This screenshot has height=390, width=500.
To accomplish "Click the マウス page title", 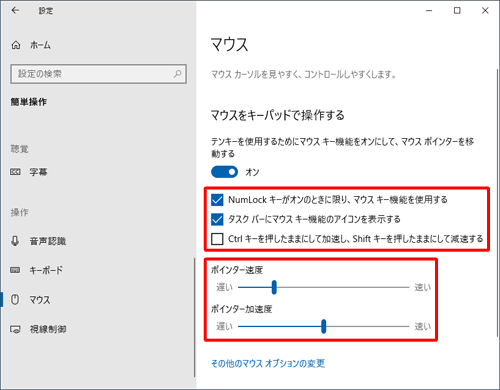I will [230, 45].
